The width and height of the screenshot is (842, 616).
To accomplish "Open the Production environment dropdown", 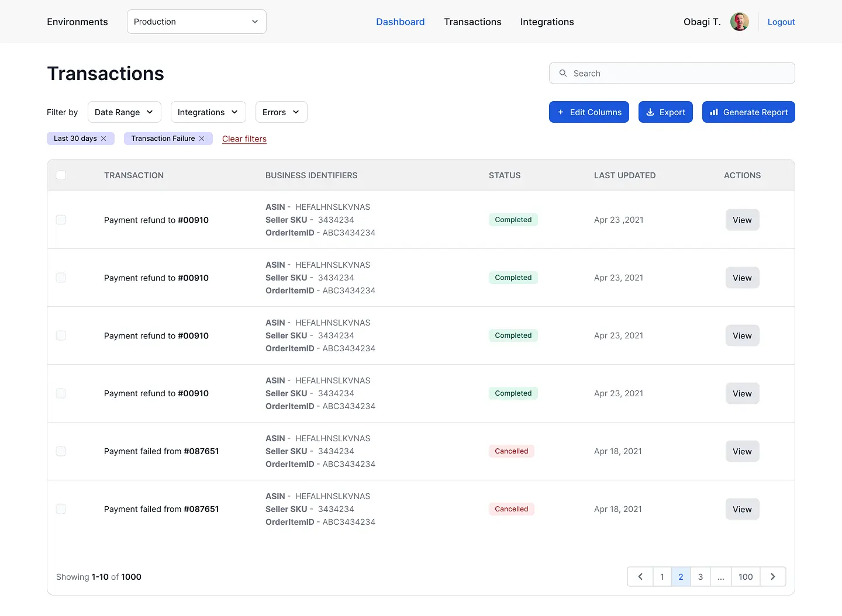I will [196, 22].
